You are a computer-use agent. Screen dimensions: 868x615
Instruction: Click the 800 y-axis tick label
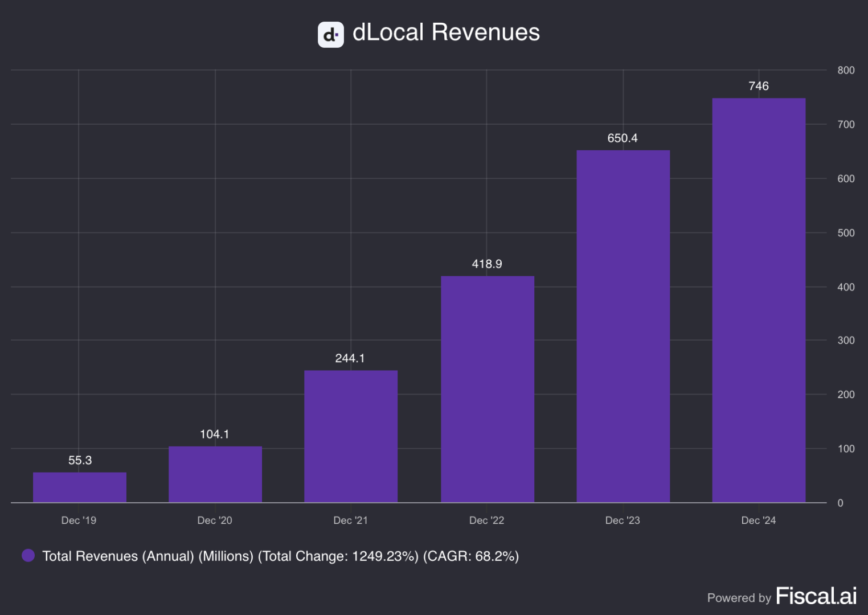846,71
